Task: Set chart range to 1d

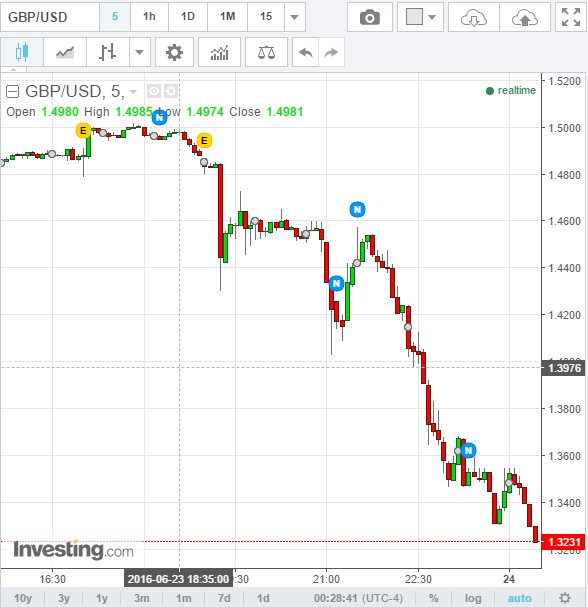Action: (x=263, y=598)
